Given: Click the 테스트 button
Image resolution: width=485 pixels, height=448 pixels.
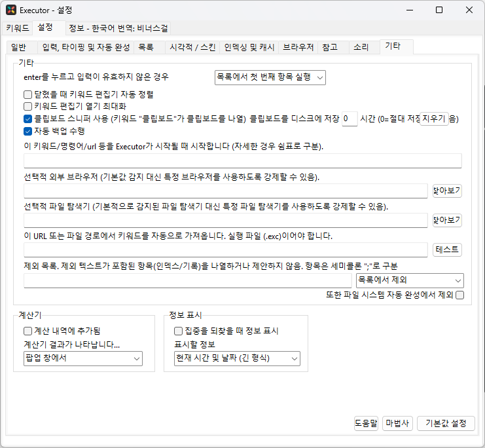Looking at the screenshot, I should 447,250.
